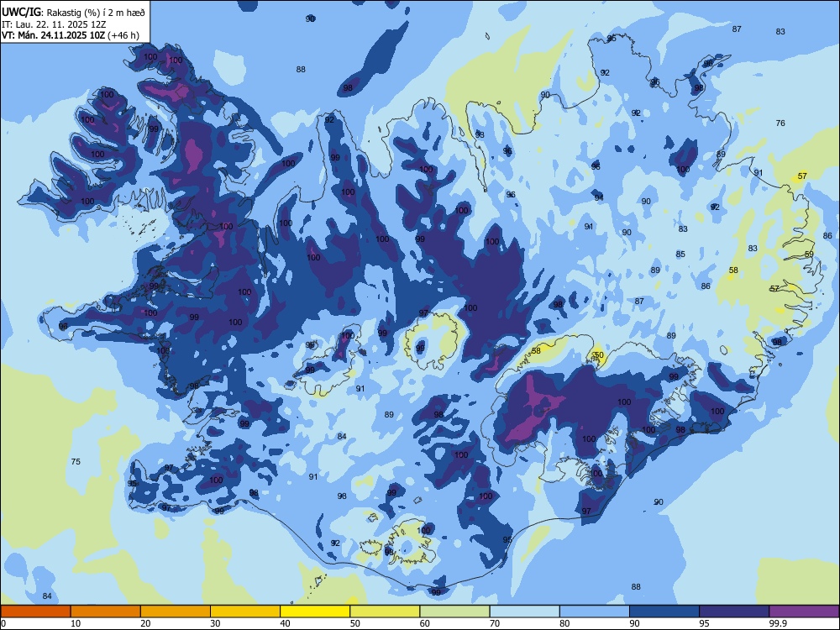Click the 90–95% dark blue legend block
The width and height of the screenshot is (840, 630).
coord(664,612)
